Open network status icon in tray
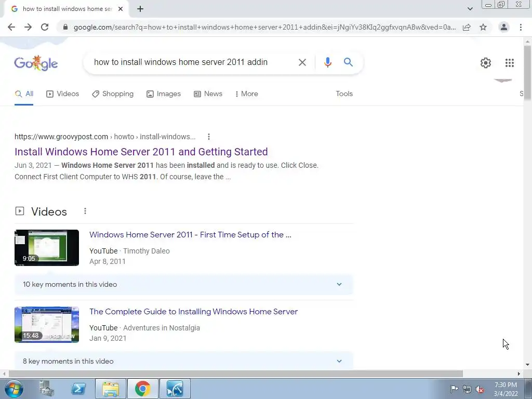The height and width of the screenshot is (399, 532). click(467, 389)
